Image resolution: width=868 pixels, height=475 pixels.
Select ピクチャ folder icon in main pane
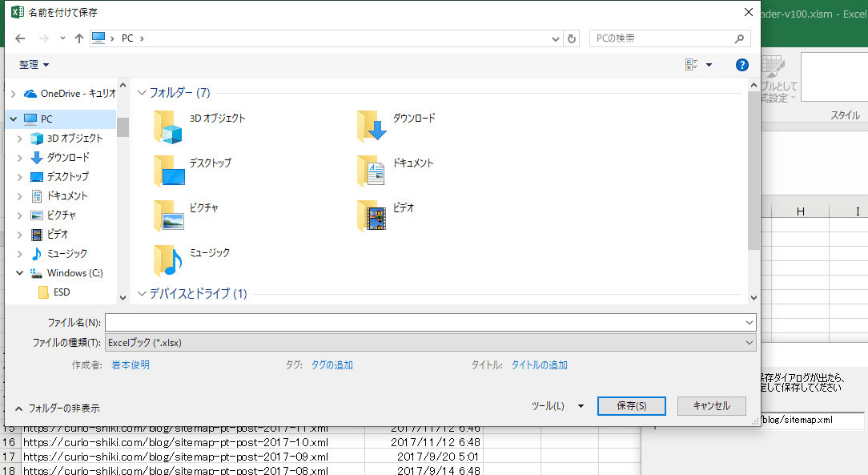(169, 215)
